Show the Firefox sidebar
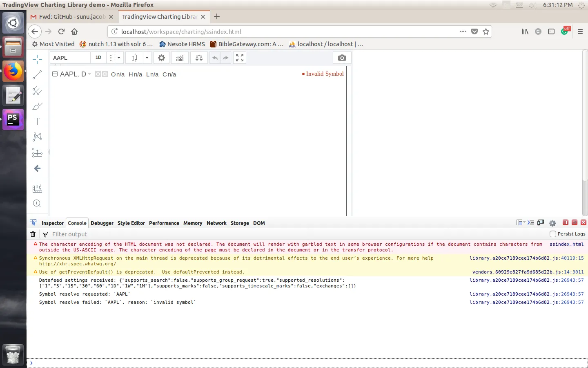This screenshot has width=588, height=368. pyautogui.click(x=551, y=31)
